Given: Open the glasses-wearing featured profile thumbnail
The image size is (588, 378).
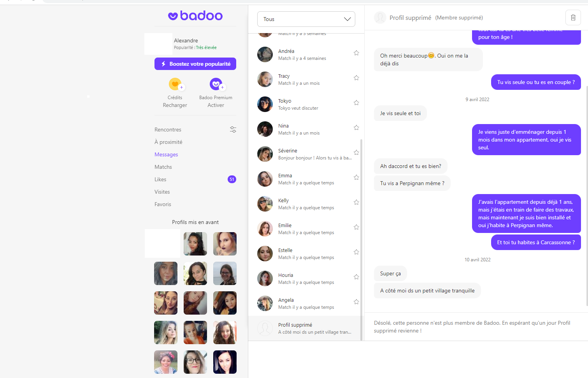Looking at the screenshot, I should (x=195, y=362).
